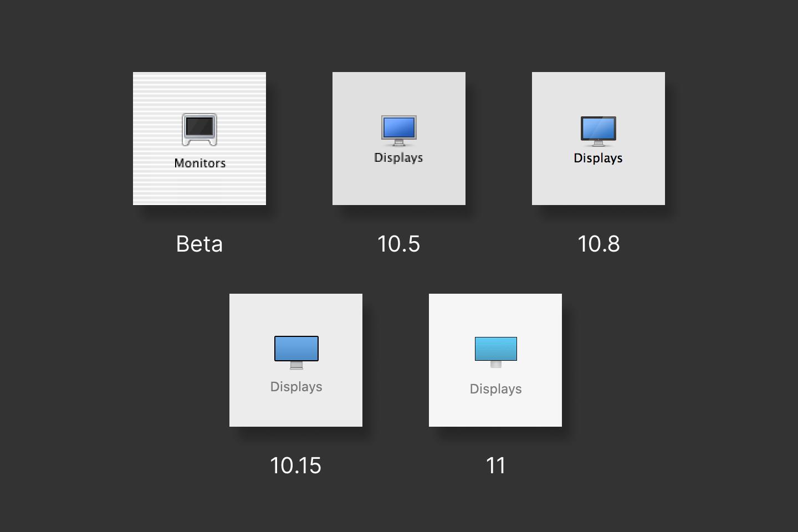Click the "Displays" label in the 10.15 tile
798x532 pixels.
click(296, 386)
